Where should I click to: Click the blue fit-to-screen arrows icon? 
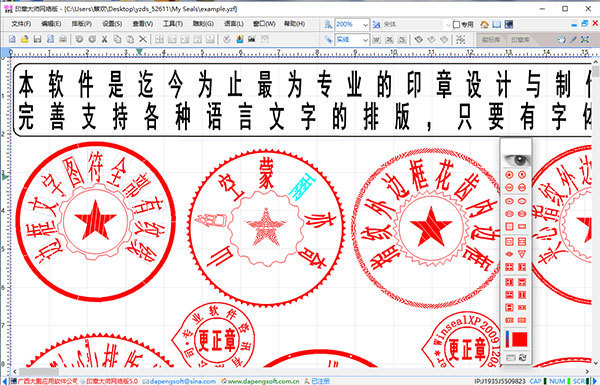pyautogui.click(x=585, y=39)
